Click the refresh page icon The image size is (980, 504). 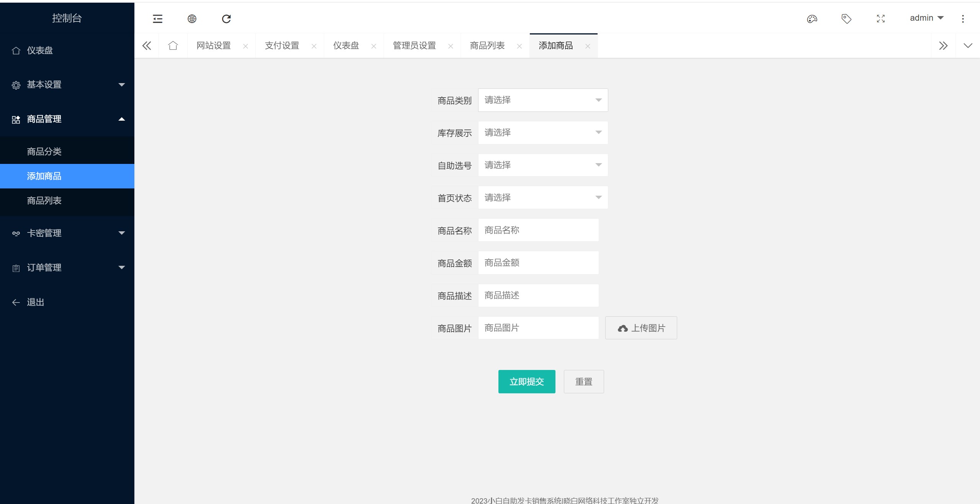pyautogui.click(x=226, y=19)
